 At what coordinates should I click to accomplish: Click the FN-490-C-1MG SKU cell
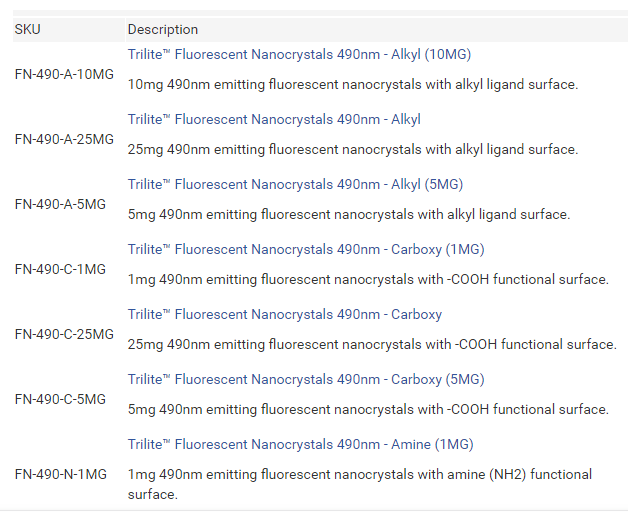[60, 269]
